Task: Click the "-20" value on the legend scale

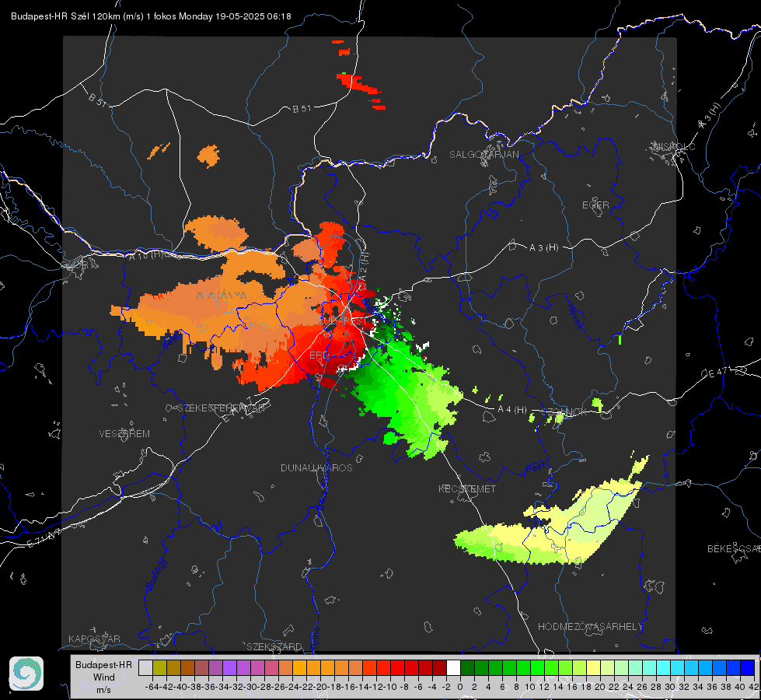Action: tap(320, 687)
